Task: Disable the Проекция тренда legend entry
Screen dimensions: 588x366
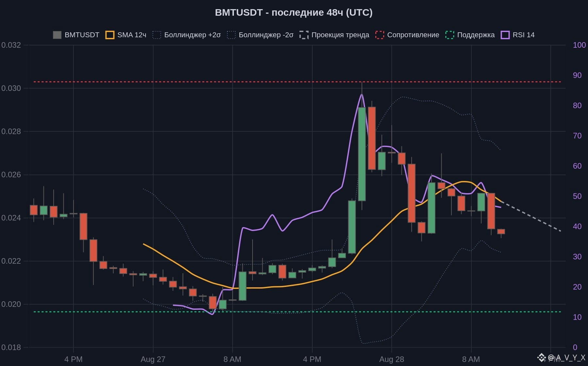Action: tap(334, 35)
